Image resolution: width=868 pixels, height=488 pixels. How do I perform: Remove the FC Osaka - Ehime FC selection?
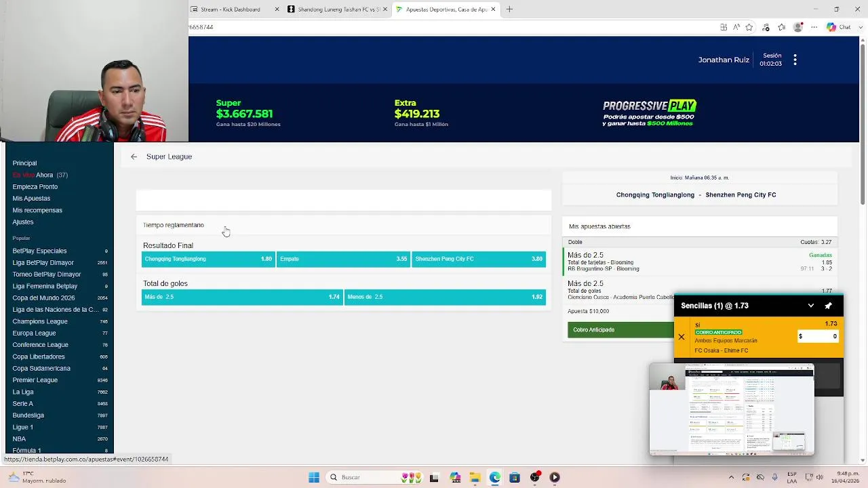(x=682, y=337)
